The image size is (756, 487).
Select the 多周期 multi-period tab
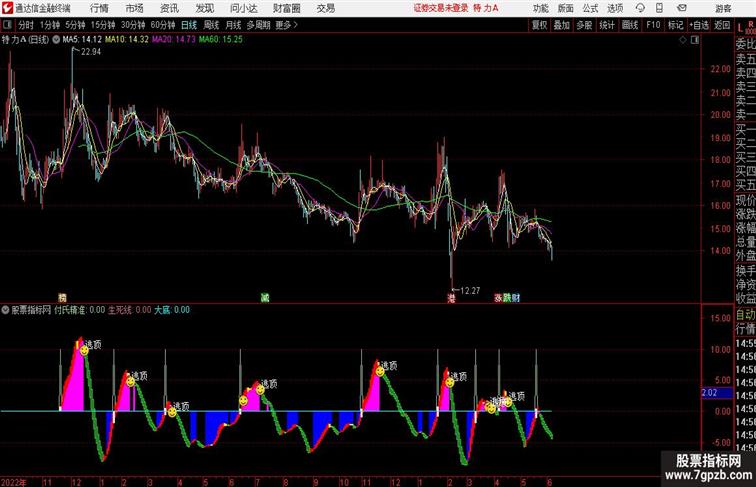click(x=258, y=25)
